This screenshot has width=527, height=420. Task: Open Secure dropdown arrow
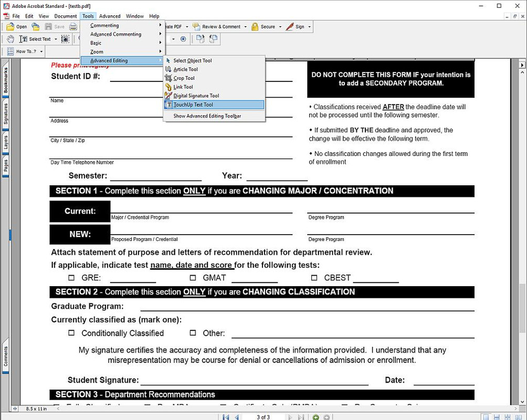pyautogui.click(x=280, y=27)
